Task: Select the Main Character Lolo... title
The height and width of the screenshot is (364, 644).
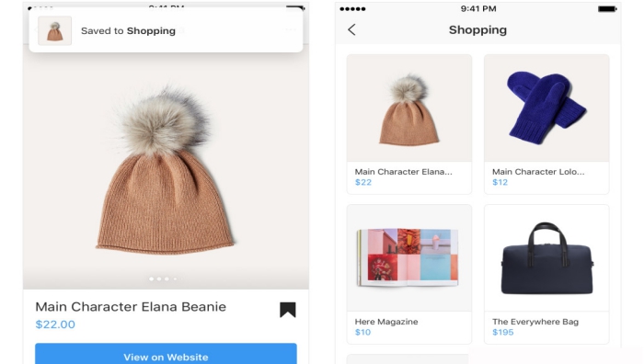Action: pos(538,172)
